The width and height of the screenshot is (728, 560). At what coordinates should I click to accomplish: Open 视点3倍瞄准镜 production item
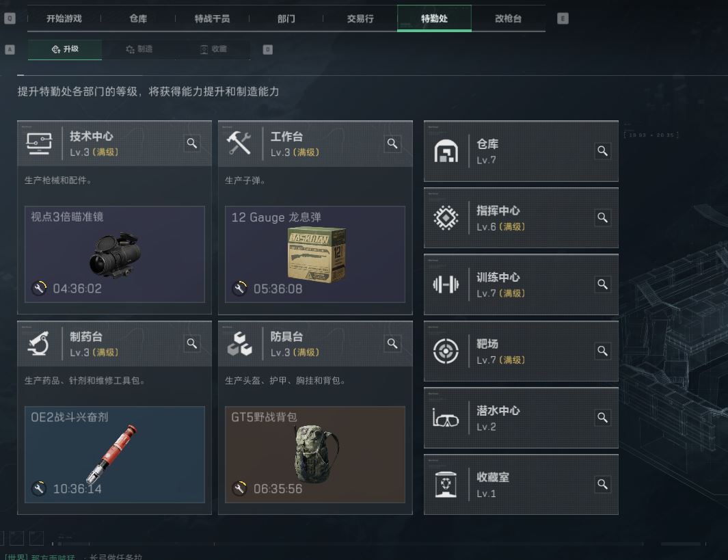pos(115,254)
